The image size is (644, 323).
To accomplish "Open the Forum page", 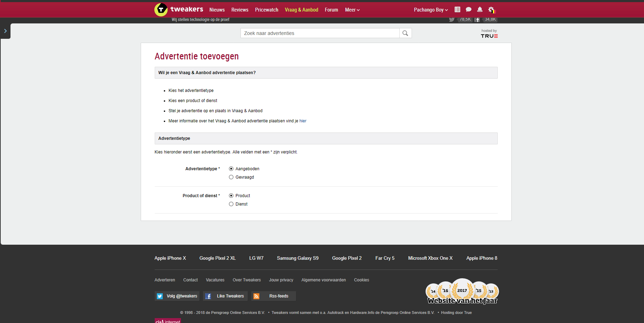I will 331,10.
